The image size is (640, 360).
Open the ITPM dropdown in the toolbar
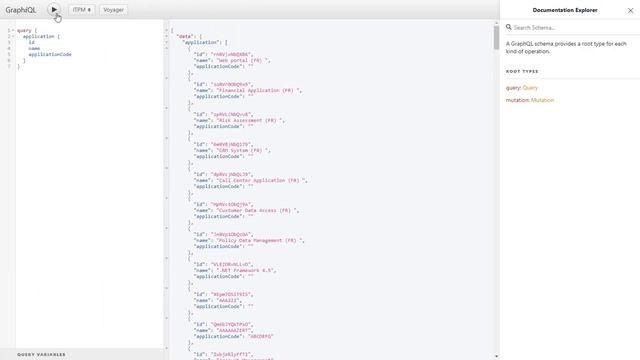[82, 10]
